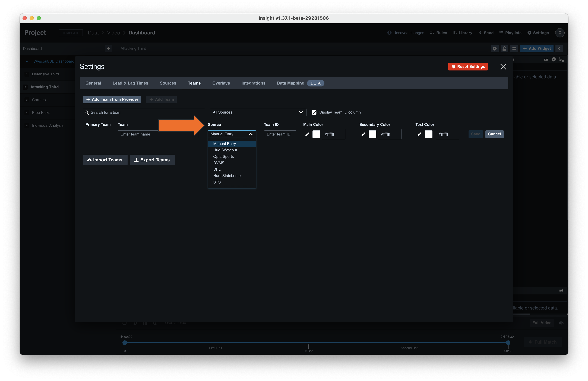Click Send in the top bar

tap(486, 33)
